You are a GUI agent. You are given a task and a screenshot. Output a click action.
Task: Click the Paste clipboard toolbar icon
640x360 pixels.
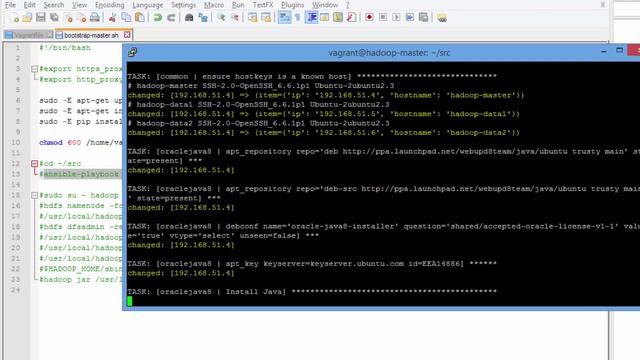click(x=139, y=18)
